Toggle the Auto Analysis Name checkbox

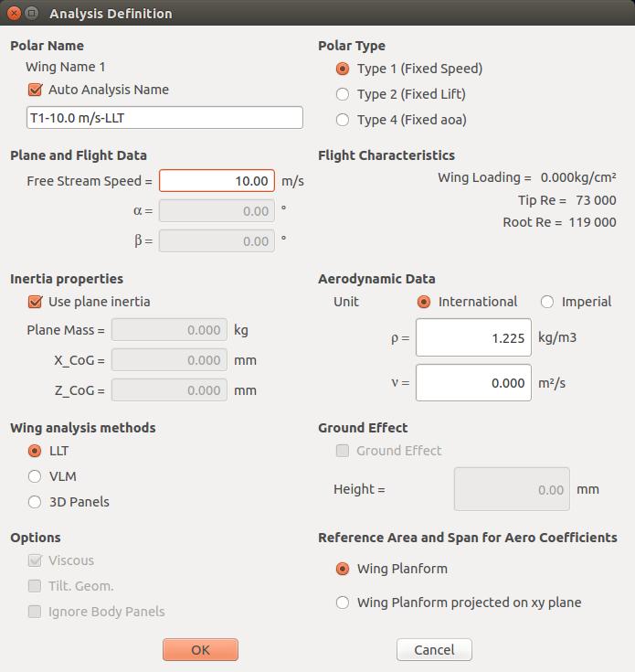(36, 90)
